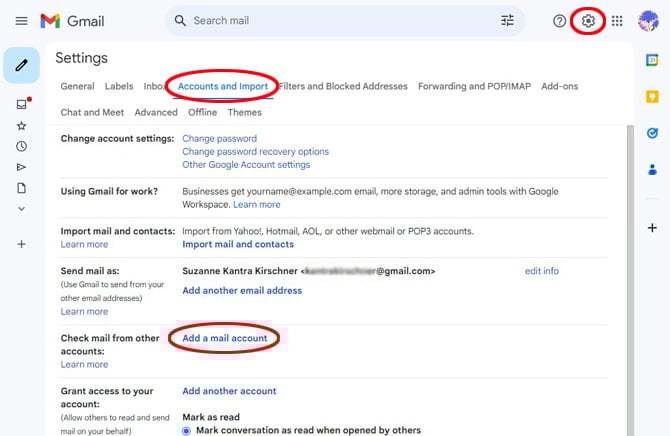The image size is (670, 436).
Task: Open the main menu hamburger icon
Action: click(x=21, y=21)
